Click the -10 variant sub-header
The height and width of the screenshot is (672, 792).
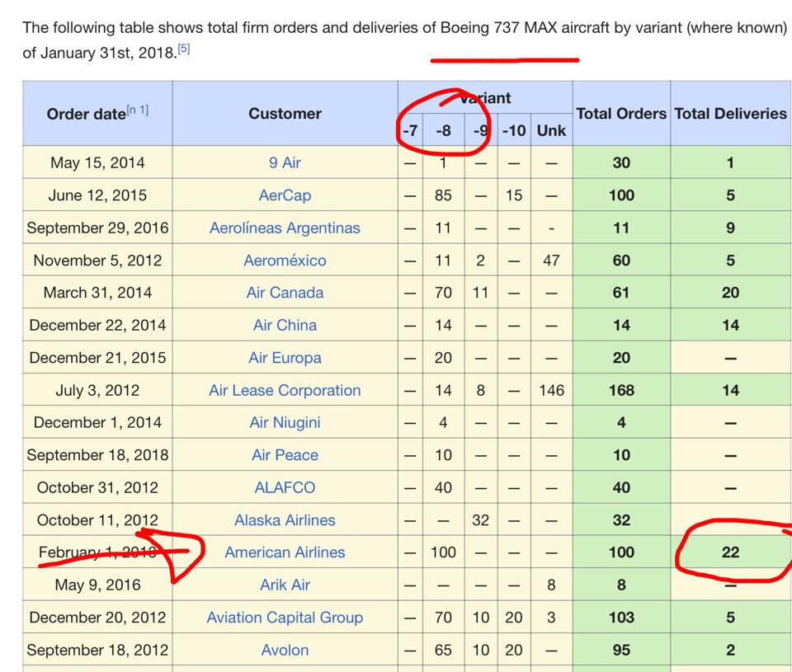pos(514,130)
